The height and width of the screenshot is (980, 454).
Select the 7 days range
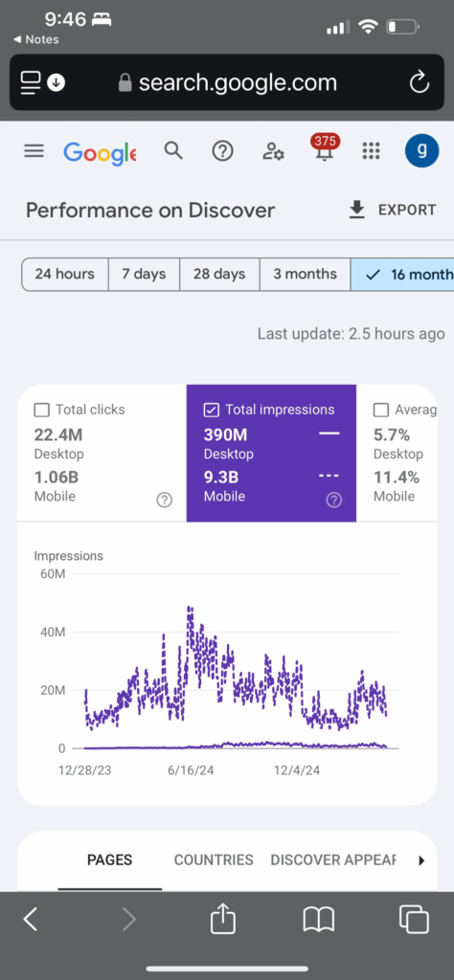(x=144, y=275)
